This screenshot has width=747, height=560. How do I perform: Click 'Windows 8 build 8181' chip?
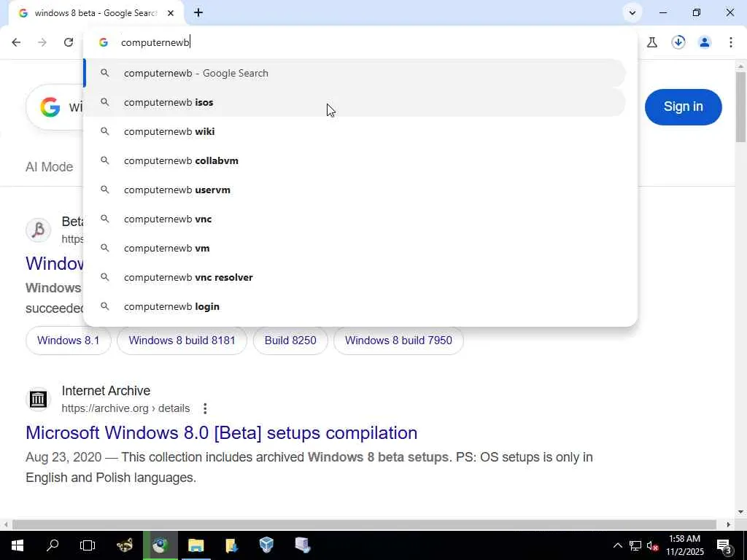click(182, 341)
